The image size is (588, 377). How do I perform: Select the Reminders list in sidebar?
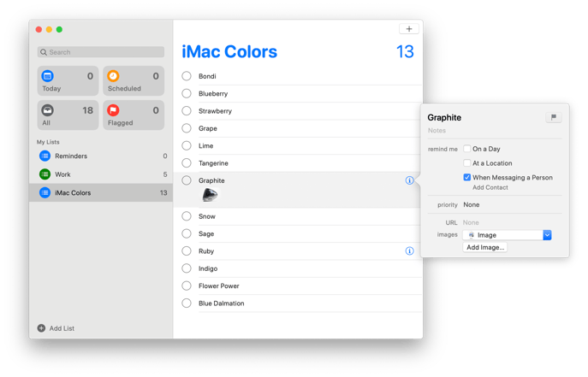[101, 156]
